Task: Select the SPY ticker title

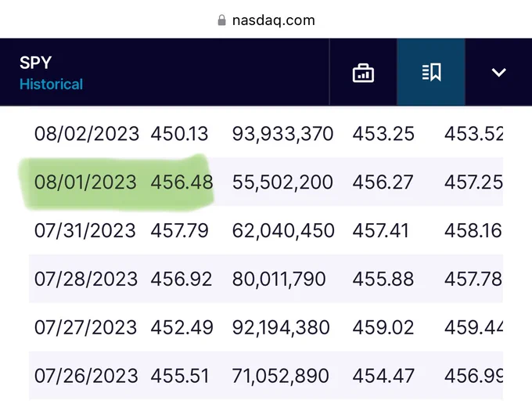Action: 36,63
